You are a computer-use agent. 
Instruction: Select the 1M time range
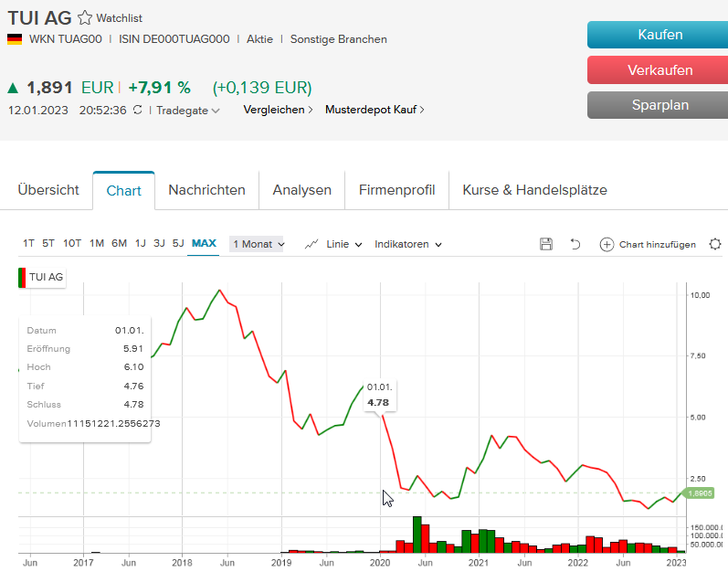[97, 243]
